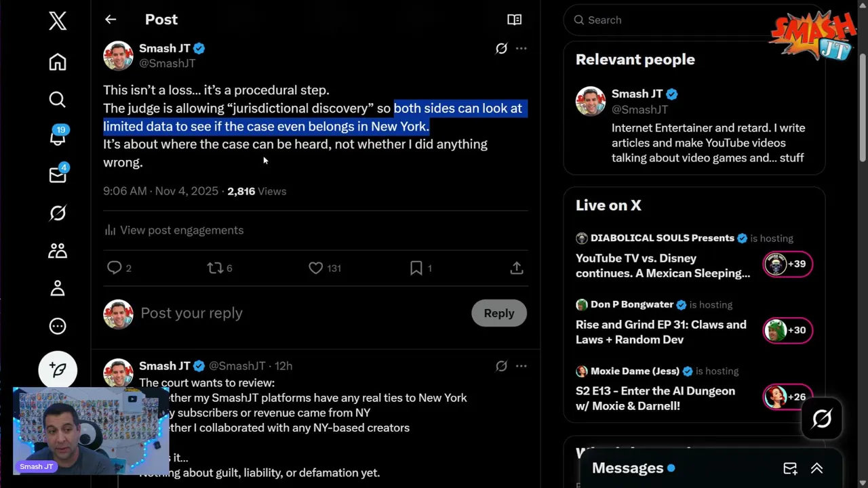Image resolution: width=868 pixels, height=488 pixels.
Task: Click the Search input field
Action: pos(671,20)
